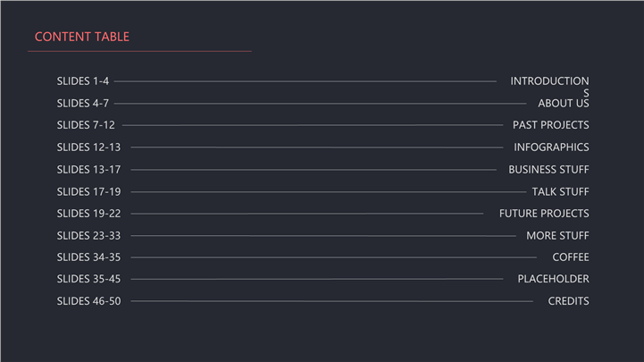644x362 pixels.
Task: Click the SLIDES 23-33 label
Action: [x=88, y=236]
